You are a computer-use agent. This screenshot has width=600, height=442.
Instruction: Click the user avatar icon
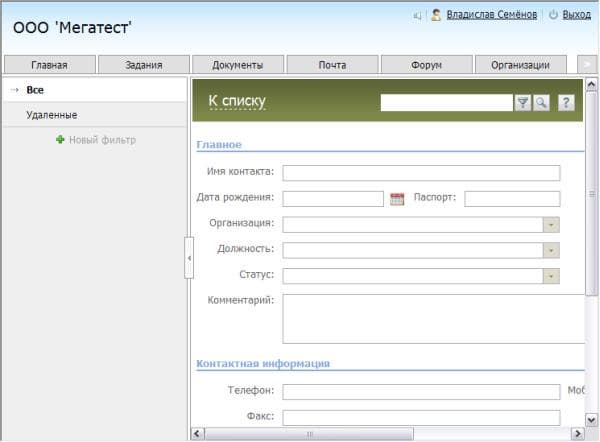435,15
